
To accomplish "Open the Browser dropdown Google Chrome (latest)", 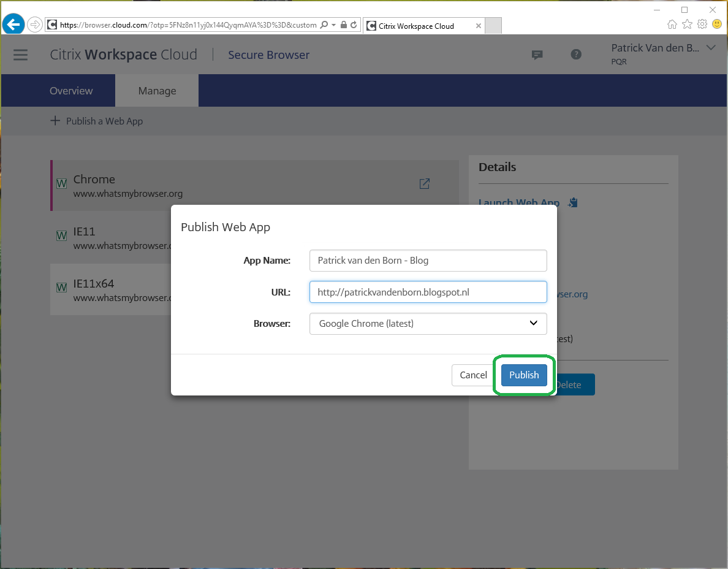I will click(428, 324).
